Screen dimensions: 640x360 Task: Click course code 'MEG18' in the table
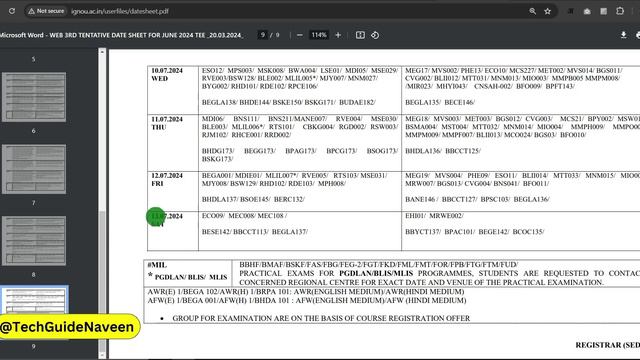416,119
